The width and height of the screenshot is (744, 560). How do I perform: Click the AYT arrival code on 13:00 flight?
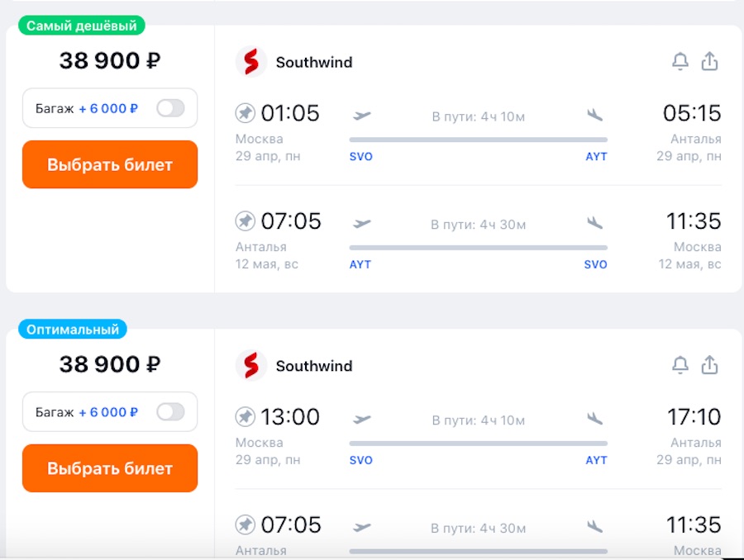pyautogui.click(x=596, y=460)
